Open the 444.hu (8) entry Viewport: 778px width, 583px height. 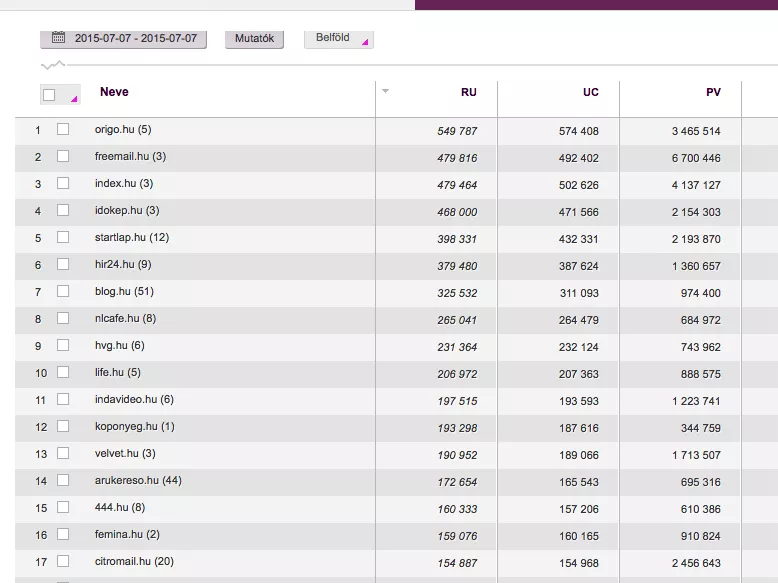coord(120,507)
